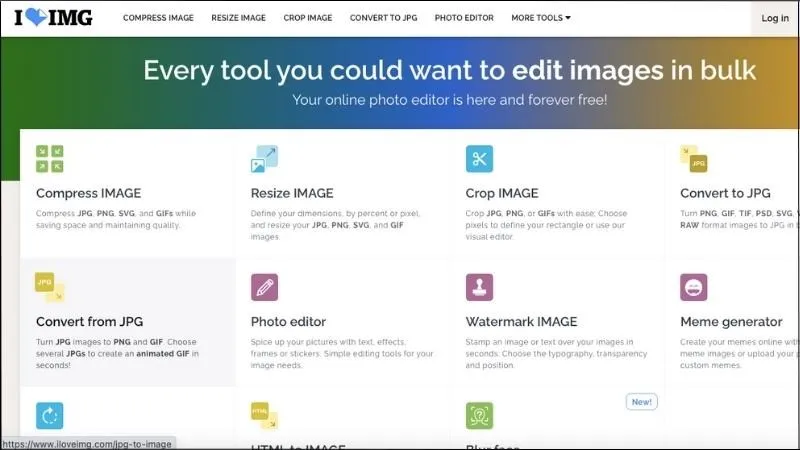Go to CROP IMAGE in the navigation bar

pos(308,18)
